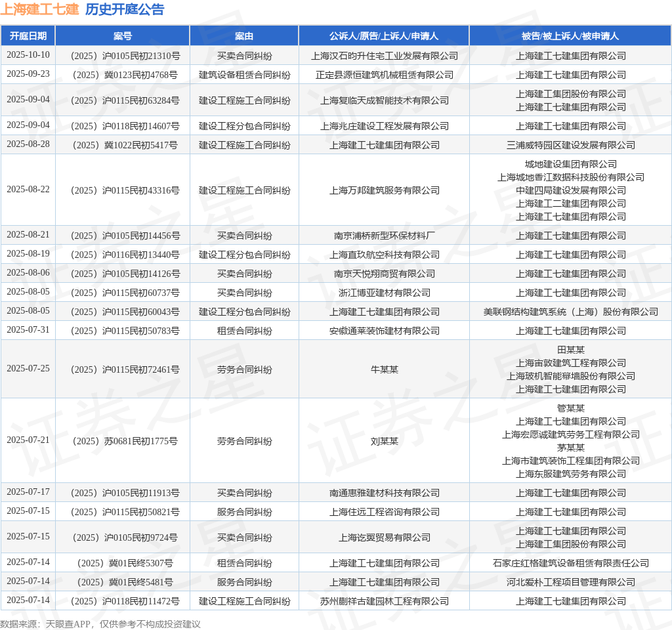Click date cell 2025-09-23

click(28, 74)
